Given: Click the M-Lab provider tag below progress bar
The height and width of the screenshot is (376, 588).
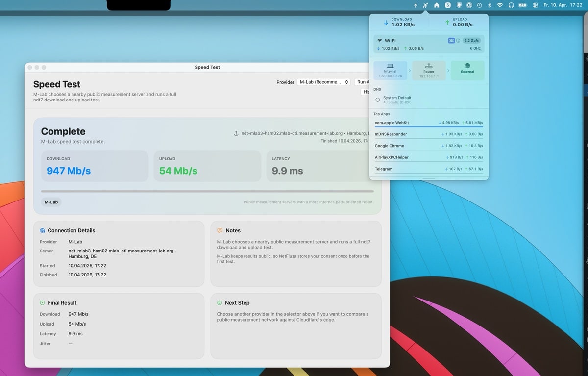Looking at the screenshot, I should point(51,202).
